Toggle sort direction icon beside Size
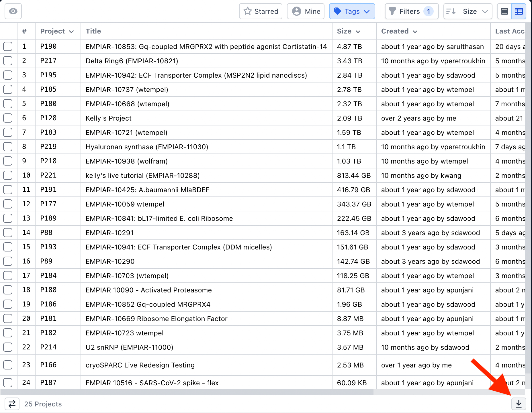The width and height of the screenshot is (532, 413). click(451, 11)
